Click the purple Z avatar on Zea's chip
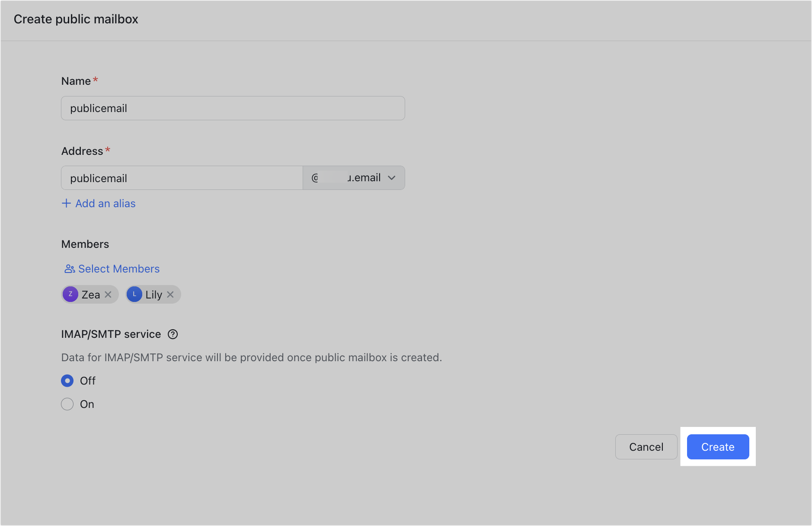Image resolution: width=812 pixels, height=526 pixels. point(70,294)
